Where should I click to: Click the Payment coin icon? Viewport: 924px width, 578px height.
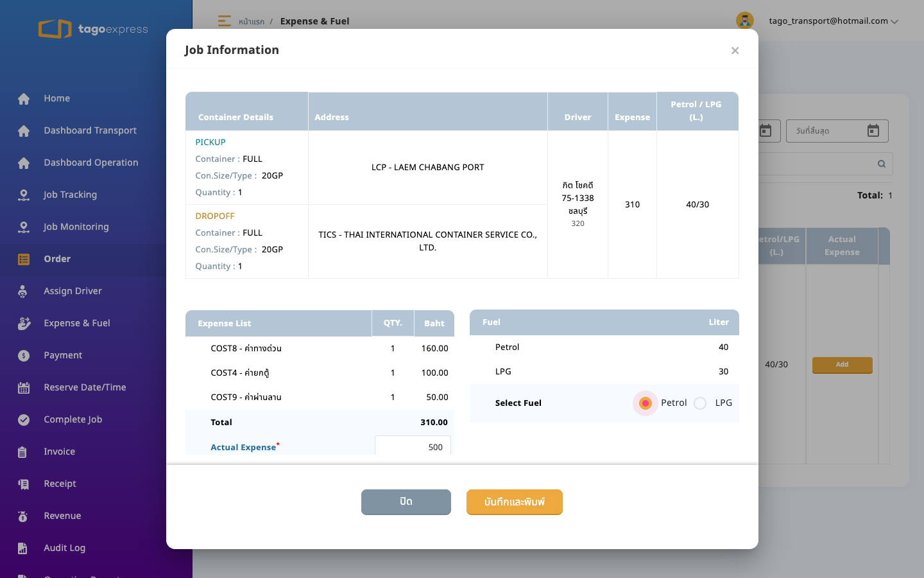pos(24,355)
